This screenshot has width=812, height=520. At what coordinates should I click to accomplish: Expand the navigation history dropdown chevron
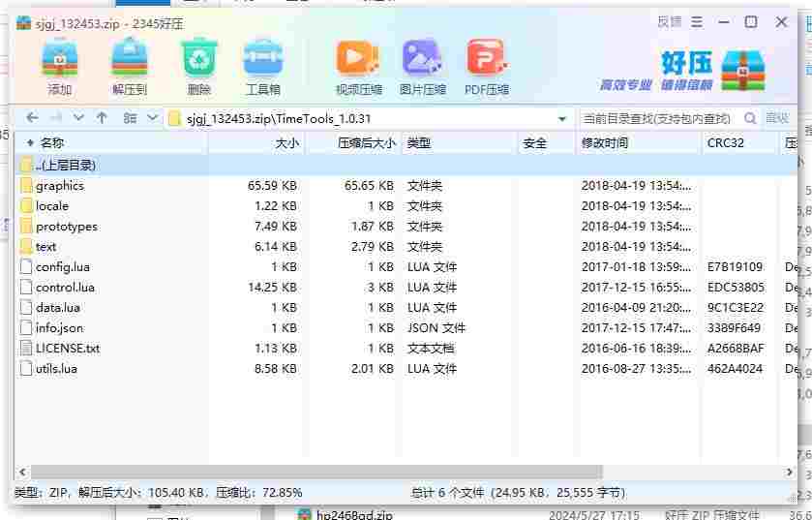pos(78,118)
